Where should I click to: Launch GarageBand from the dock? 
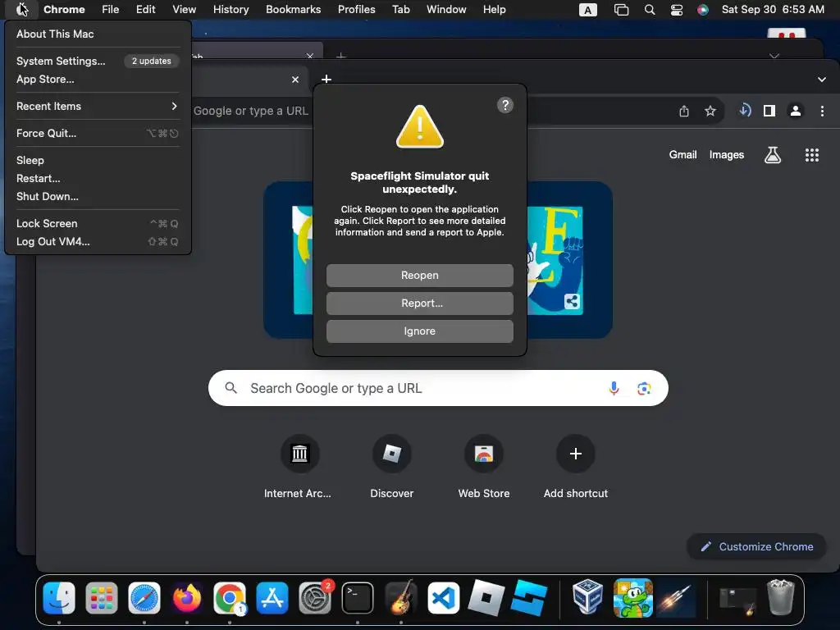(x=400, y=598)
